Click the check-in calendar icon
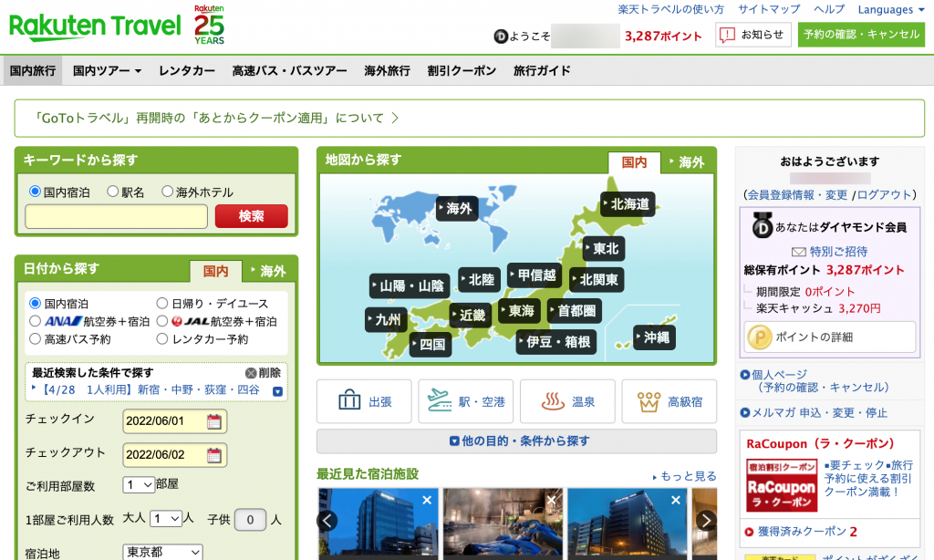Viewport: 934px width, 560px height. [x=214, y=421]
